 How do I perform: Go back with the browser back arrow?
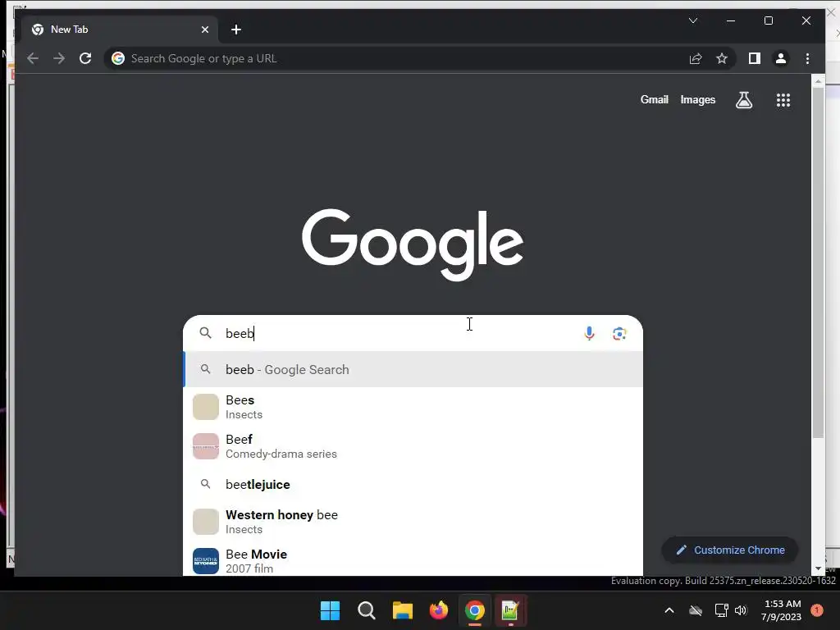point(33,58)
